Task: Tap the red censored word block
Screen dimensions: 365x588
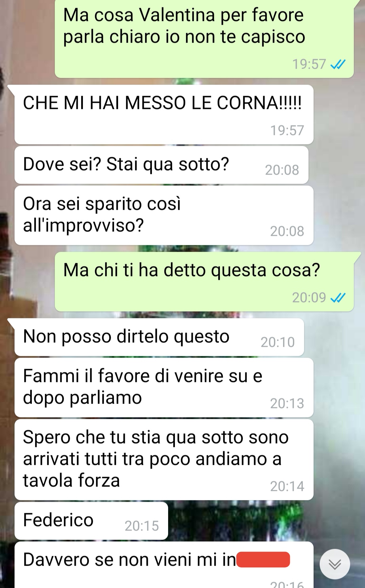Action: pyautogui.click(x=263, y=559)
